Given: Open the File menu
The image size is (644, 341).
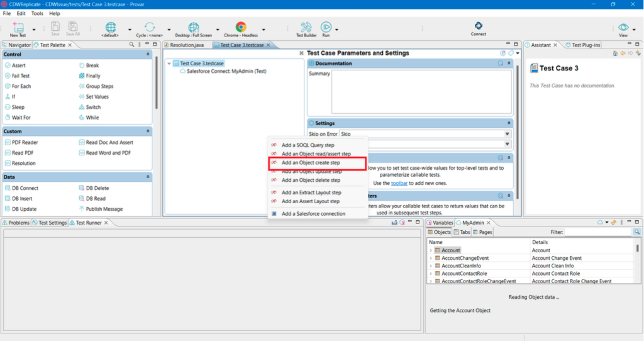Looking at the screenshot, I should tap(7, 13).
